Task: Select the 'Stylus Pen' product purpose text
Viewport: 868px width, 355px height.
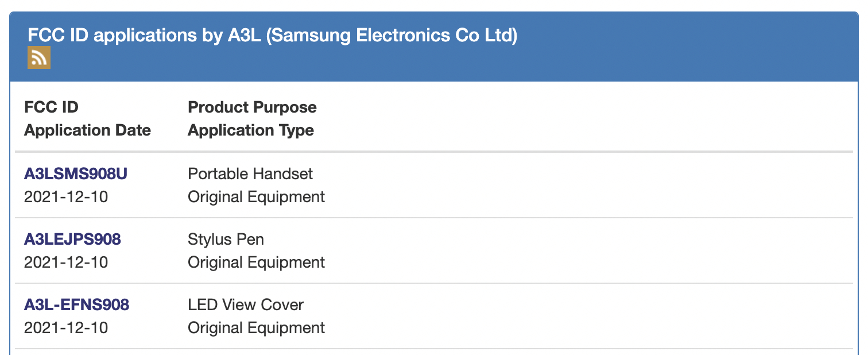Action: tap(226, 239)
